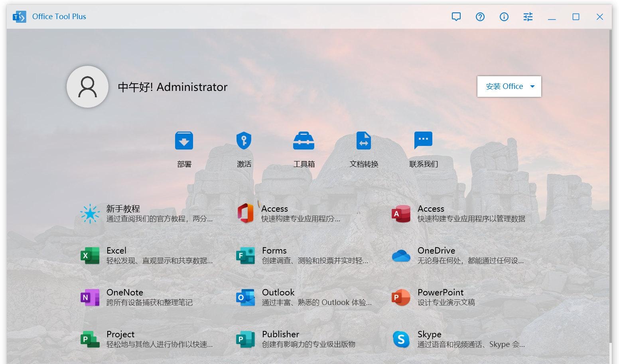The height and width of the screenshot is (364, 619).
Task: Launch Excel via its green icon
Action: click(x=90, y=256)
